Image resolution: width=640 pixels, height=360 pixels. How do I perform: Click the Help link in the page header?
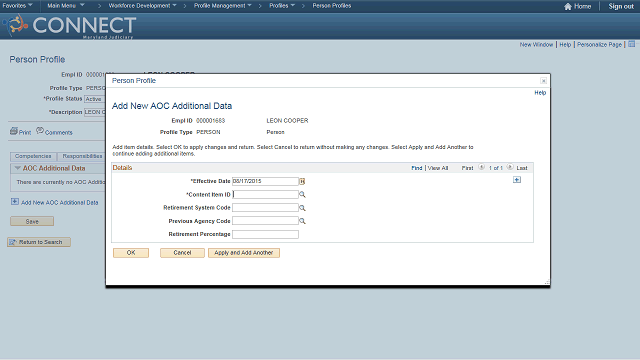565,44
